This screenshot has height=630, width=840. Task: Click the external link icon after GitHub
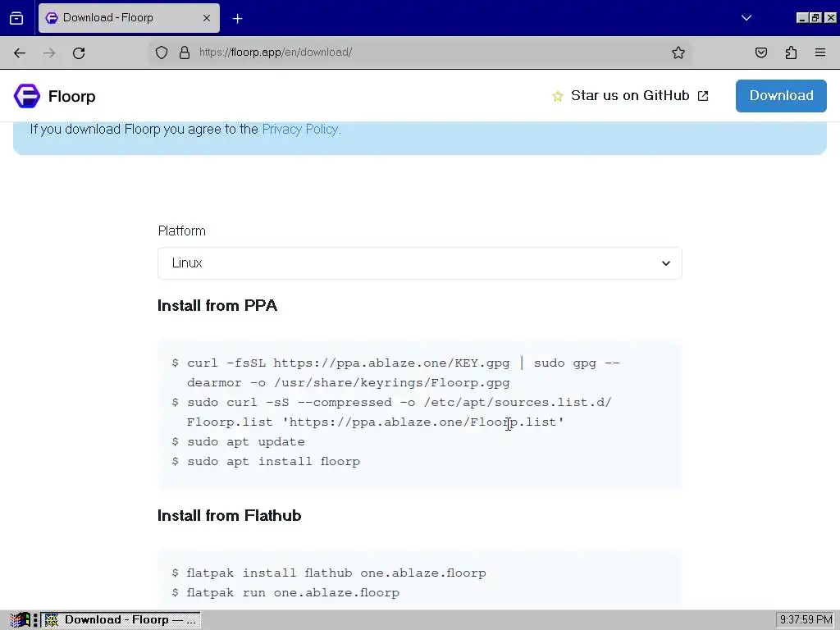pyautogui.click(x=703, y=96)
